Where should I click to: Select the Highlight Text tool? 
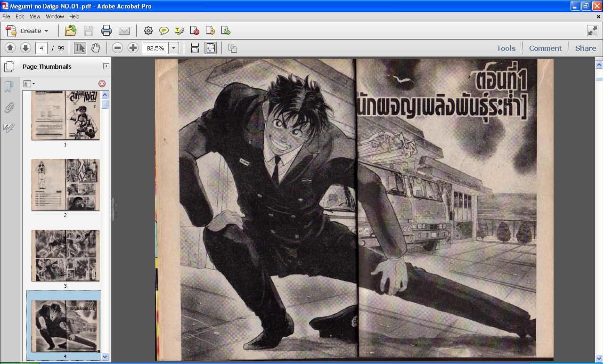[179, 31]
